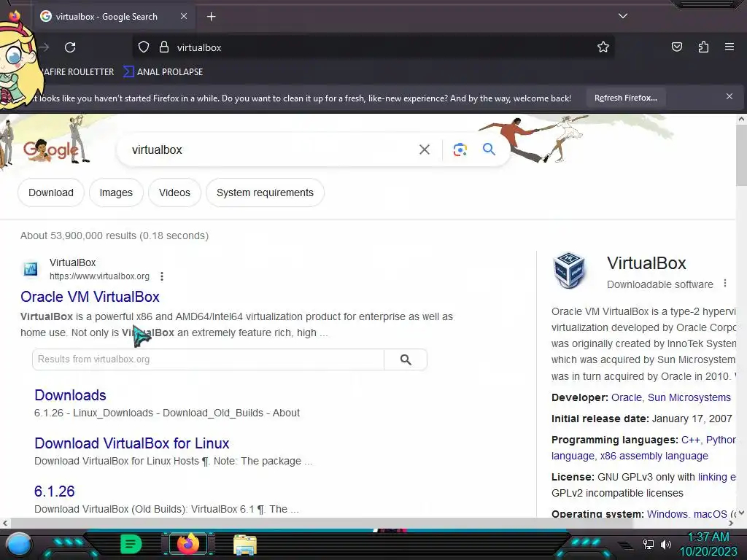
Task: Select the System requirements filter chip
Action: point(265,192)
